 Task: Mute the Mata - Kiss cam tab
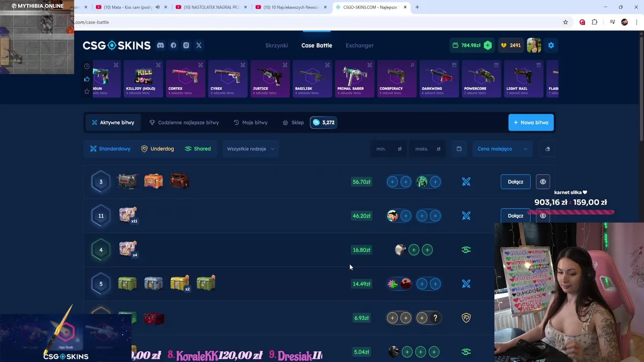tap(157, 7)
